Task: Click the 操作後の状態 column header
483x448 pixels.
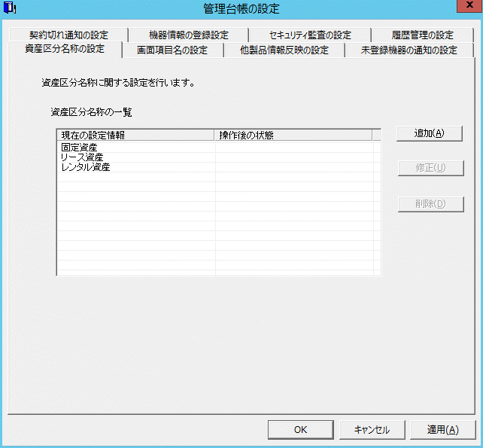Action: tap(293, 135)
